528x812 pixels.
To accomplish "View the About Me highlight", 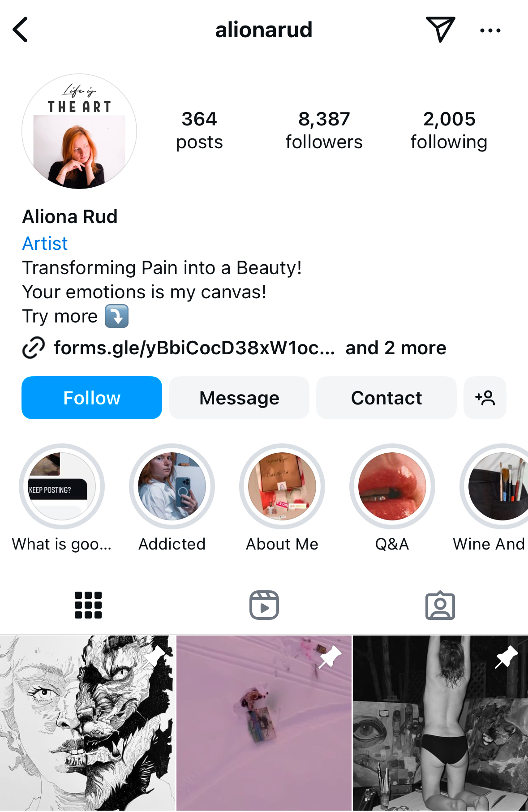I will point(282,486).
